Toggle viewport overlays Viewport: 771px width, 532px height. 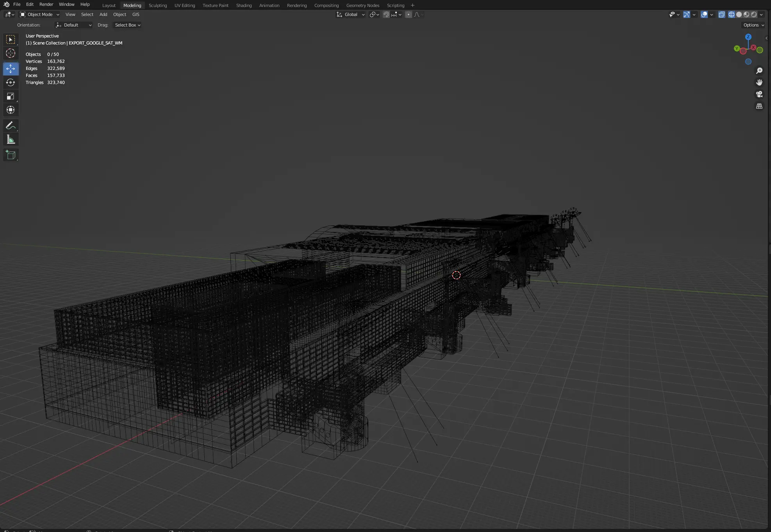704,14
